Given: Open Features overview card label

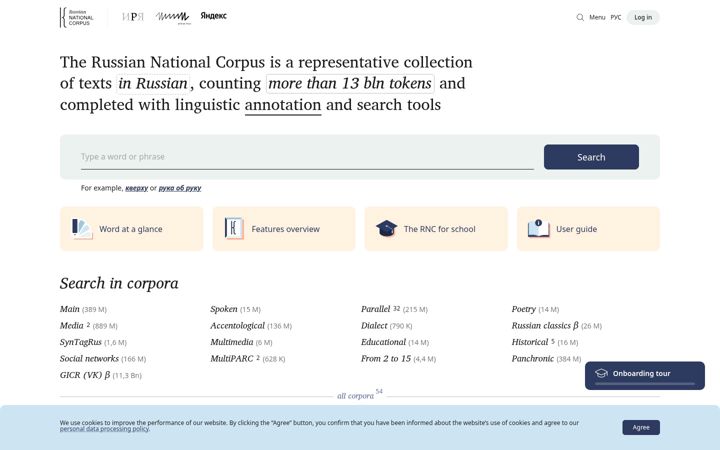Looking at the screenshot, I should [x=286, y=229].
